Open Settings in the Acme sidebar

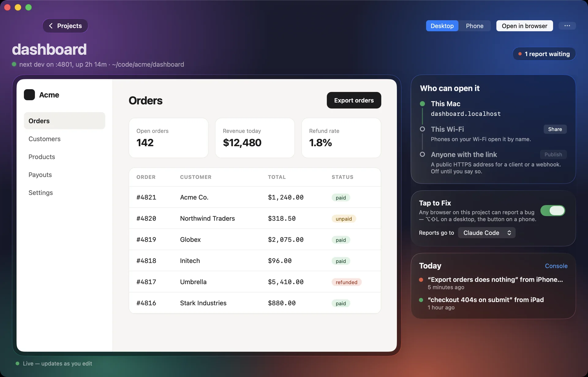coord(64,192)
